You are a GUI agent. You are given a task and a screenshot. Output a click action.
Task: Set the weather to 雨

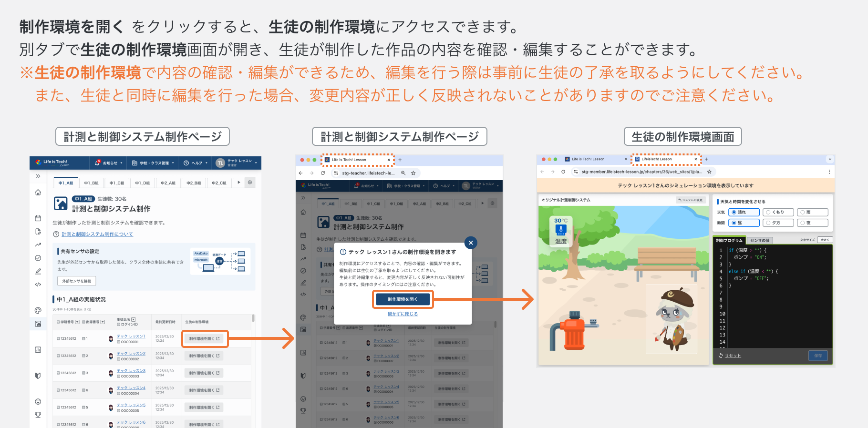click(813, 212)
